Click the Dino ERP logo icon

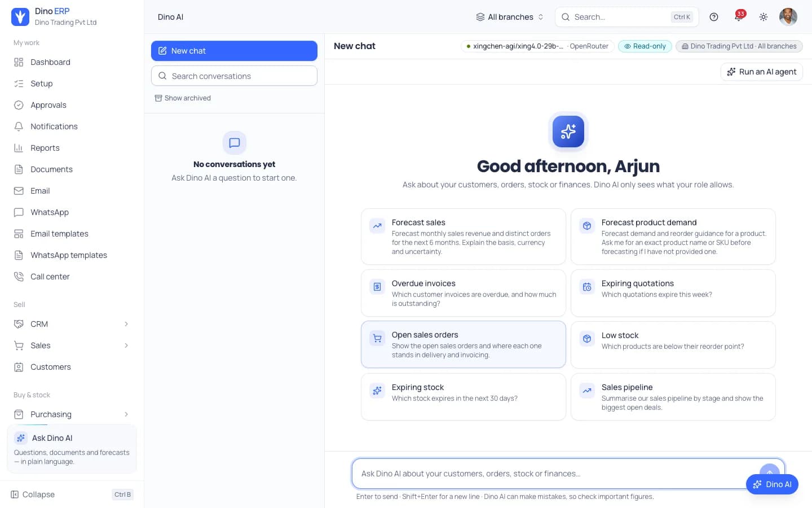coord(20,17)
